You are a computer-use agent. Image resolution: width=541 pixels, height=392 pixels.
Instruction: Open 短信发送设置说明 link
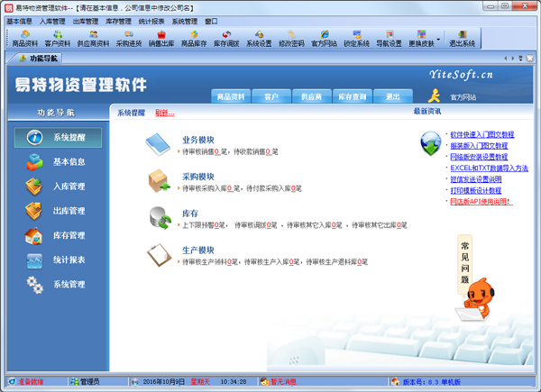[476, 179]
